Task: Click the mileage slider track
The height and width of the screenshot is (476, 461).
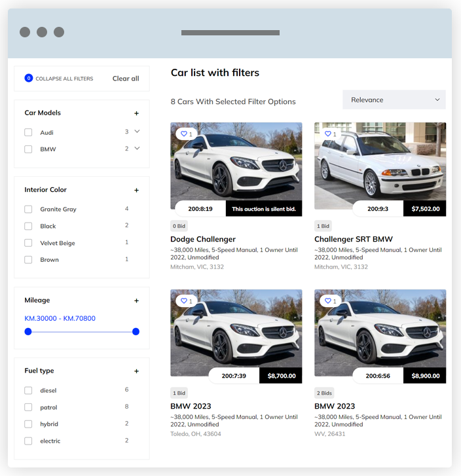Action: click(82, 332)
